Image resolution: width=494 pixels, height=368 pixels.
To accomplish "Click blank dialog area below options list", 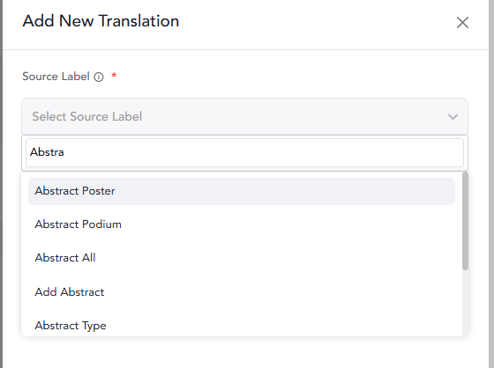I will point(245,353).
